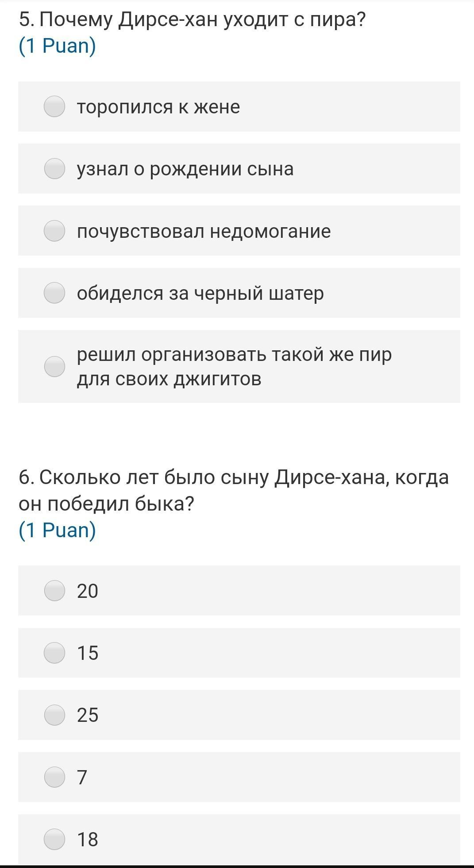Mark the 'почувствовал недомогание' radio circle
This screenshot has width=474, height=868.
click(x=54, y=231)
